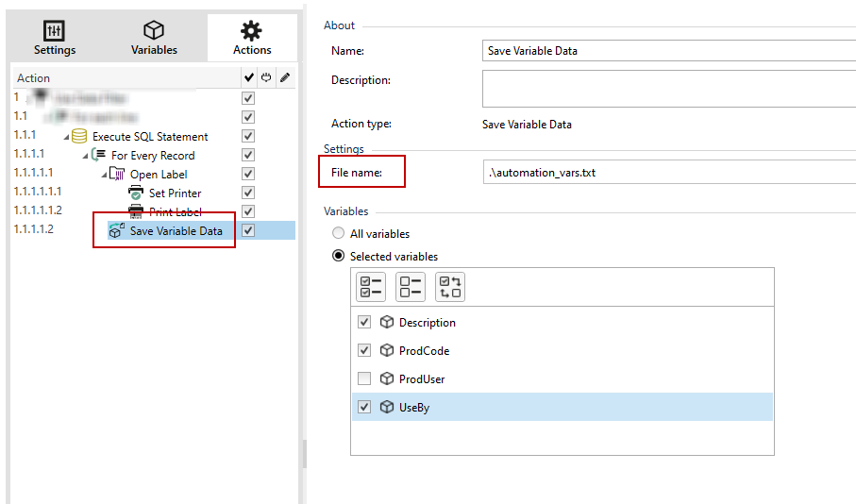Click the Open Label action icon
Screen dimensions: 856x504
pos(118,174)
